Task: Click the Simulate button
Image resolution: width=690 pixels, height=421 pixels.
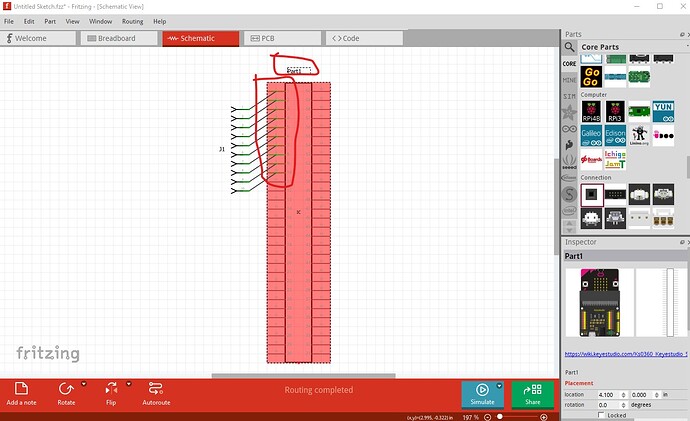Action: 482,394
